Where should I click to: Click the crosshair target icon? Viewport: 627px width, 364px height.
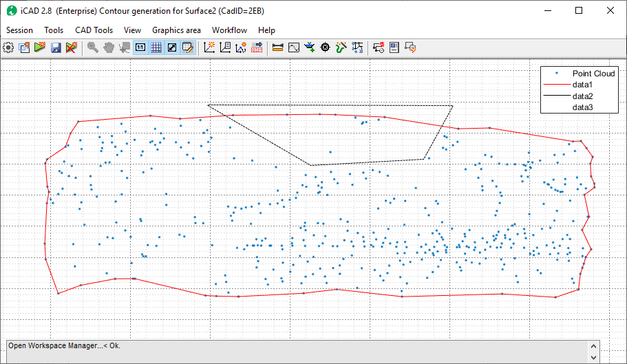(325, 47)
